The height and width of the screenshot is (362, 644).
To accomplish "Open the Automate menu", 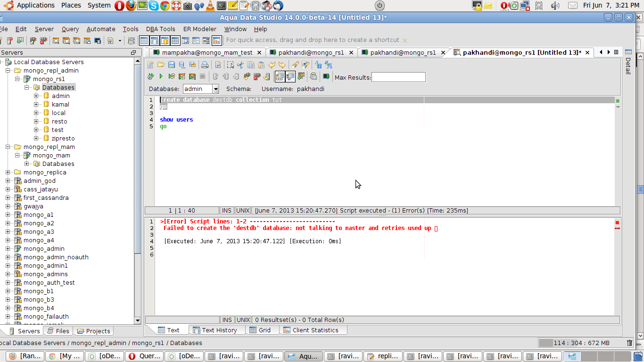I will coord(101,29).
